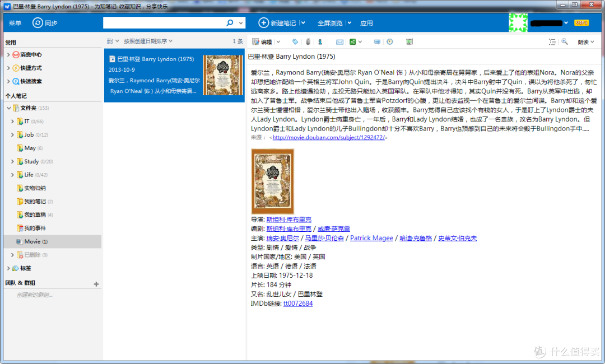Click 创建新的群组 placeholder

click(x=34, y=295)
